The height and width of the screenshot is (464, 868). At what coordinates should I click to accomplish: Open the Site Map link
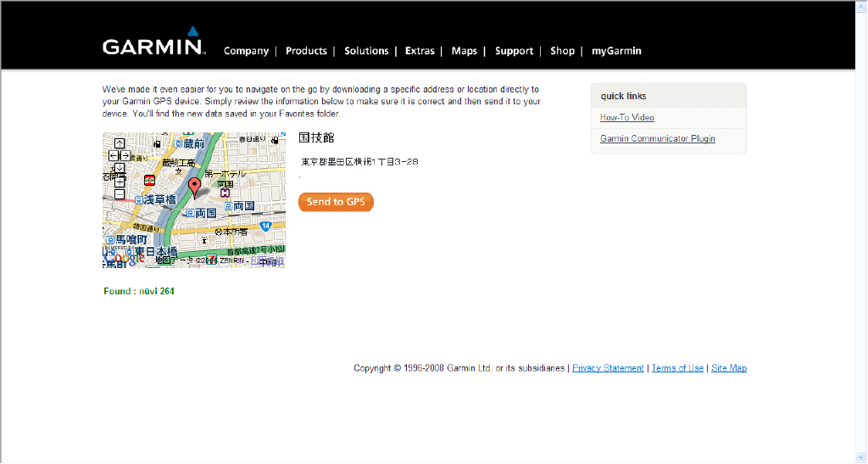[x=728, y=368]
